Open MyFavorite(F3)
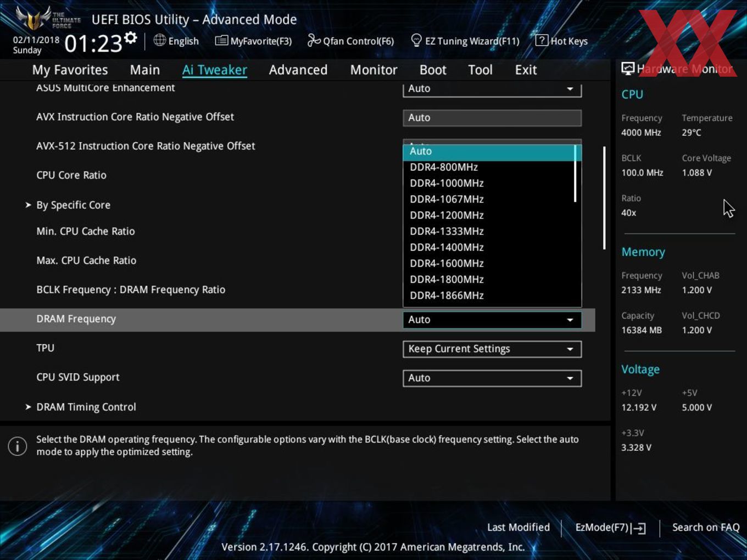This screenshot has height=560, width=747. coord(253,41)
